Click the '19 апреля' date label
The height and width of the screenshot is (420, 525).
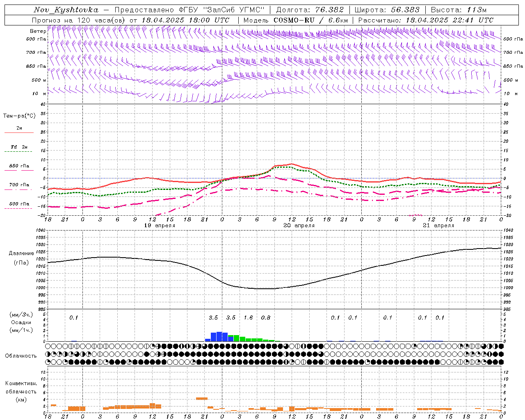(160, 226)
